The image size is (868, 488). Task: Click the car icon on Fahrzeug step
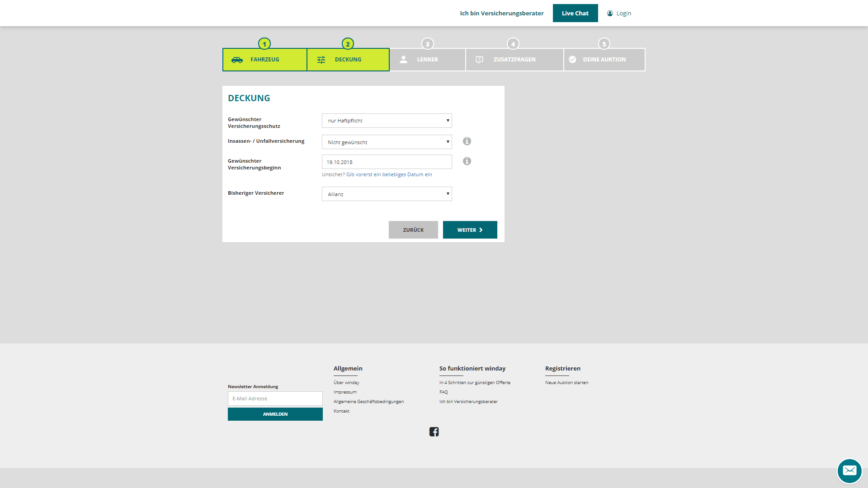[x=236, y=59]
